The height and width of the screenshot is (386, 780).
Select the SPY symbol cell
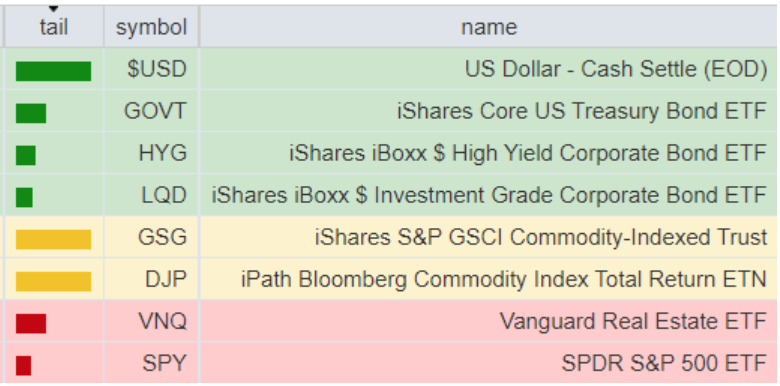pos(151,363)
